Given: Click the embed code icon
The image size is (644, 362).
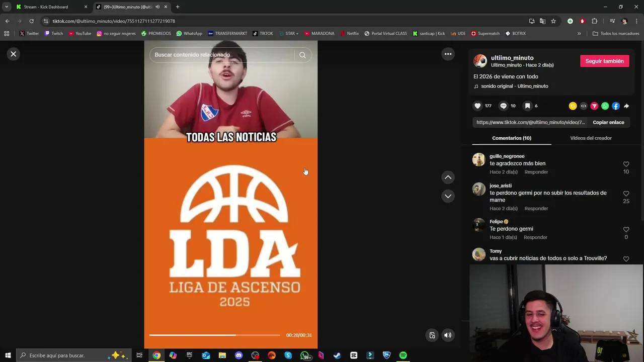Looking at the screenshot, I should tap(584, 106).
